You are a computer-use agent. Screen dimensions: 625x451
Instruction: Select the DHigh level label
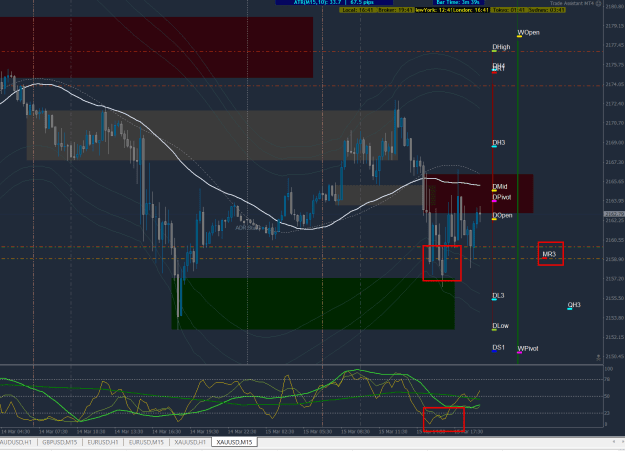[x=501, y=47]
